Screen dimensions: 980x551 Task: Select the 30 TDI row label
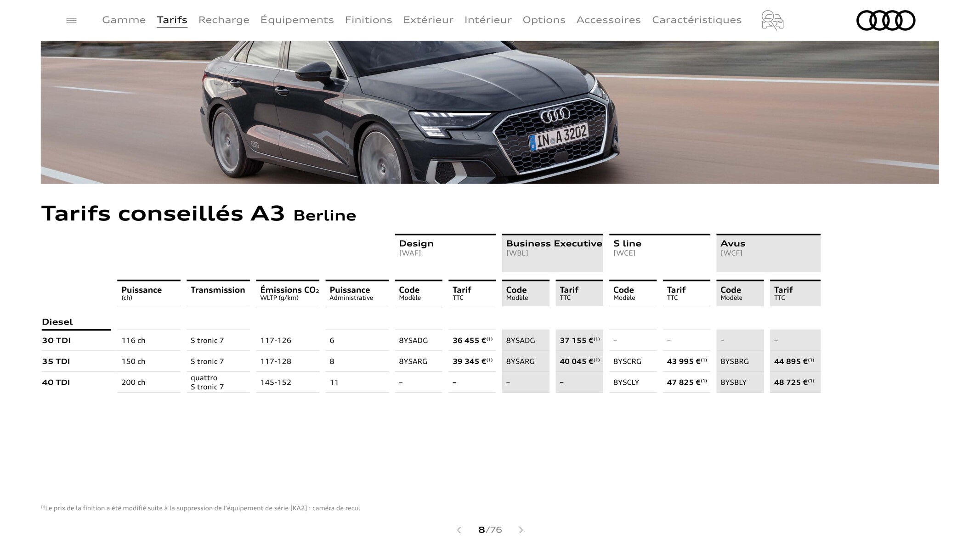point(56,340)
